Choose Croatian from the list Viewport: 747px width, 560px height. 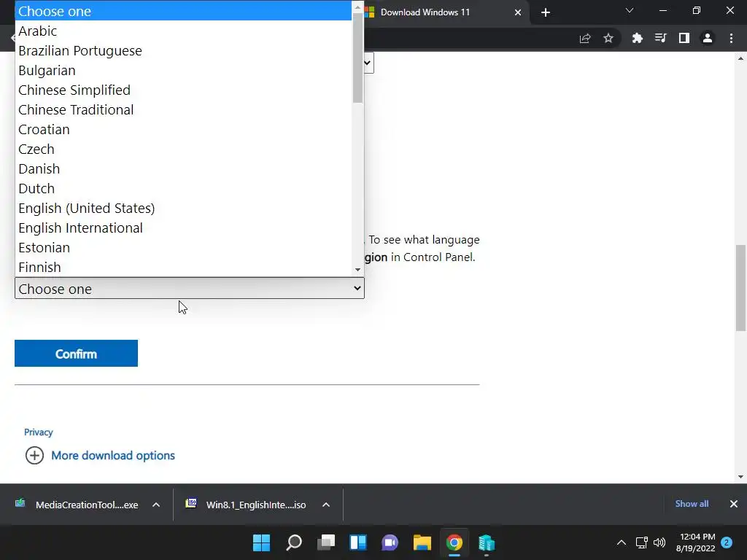[183, 130]
